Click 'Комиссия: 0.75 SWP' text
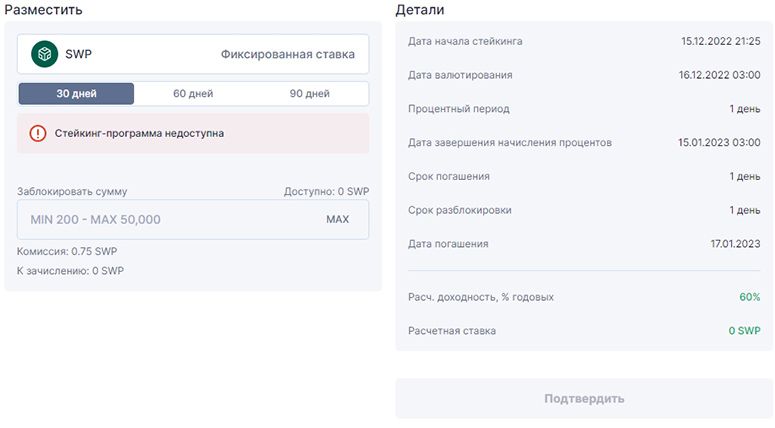This screenshot has width=775, height=428. pos(67,252)
